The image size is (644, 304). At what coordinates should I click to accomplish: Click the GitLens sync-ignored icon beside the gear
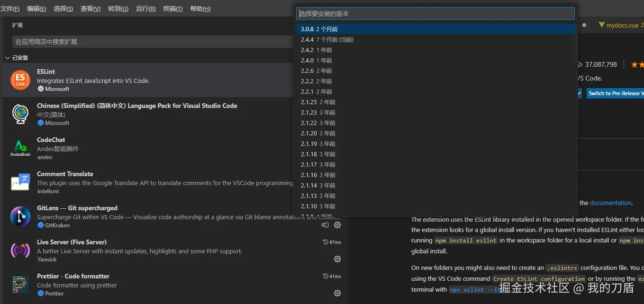[x=325, y=225]
